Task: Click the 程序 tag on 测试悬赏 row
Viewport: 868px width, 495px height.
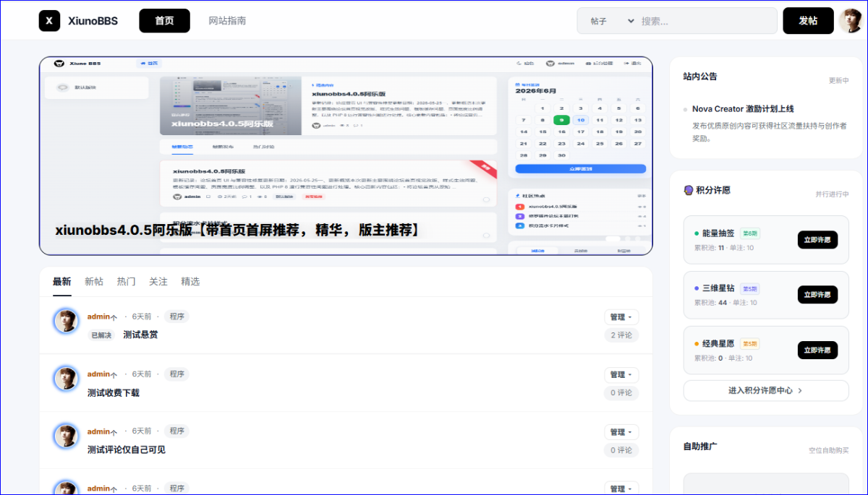Action: click(x=176, y=317)
